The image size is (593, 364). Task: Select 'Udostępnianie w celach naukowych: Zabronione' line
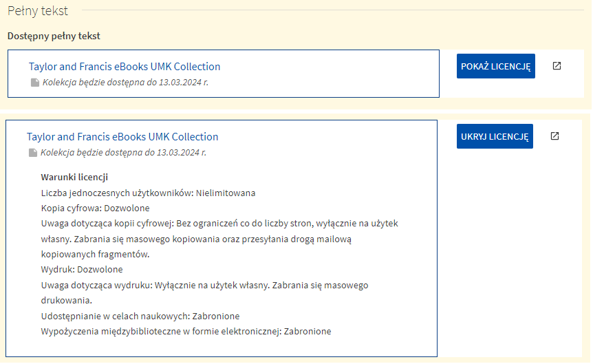[140, 316]
